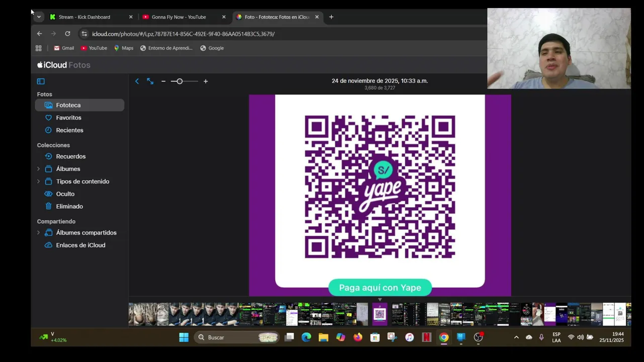Open the Fototeca library
Image resolution: width=644 pixels, height=362 pixels.
(x=79, y=105)
